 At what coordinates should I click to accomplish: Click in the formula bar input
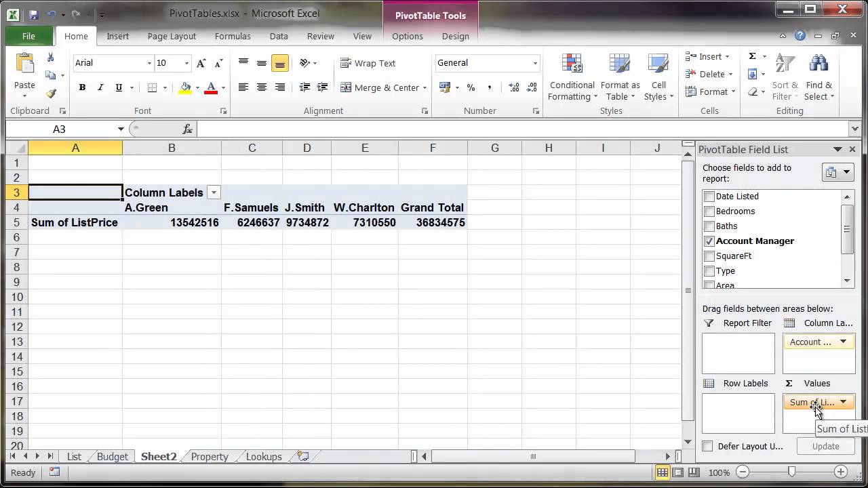point(522,129)
